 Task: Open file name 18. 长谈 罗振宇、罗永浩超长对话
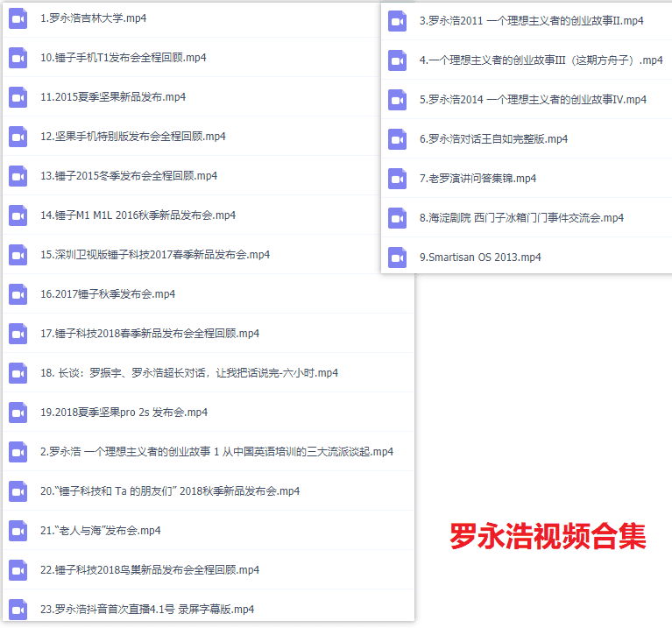click(189, 373)
